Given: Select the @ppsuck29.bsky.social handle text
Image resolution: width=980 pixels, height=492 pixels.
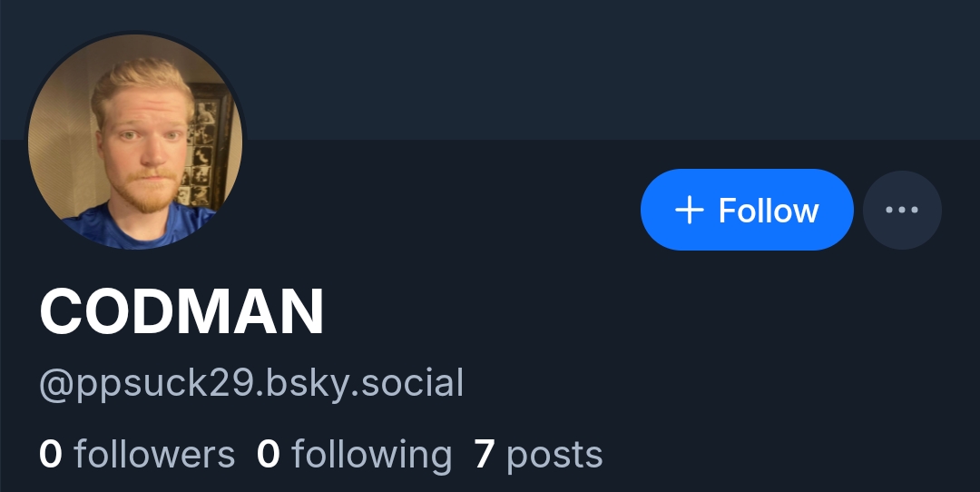Looking at the screenshot, I should tap(251, 383).
